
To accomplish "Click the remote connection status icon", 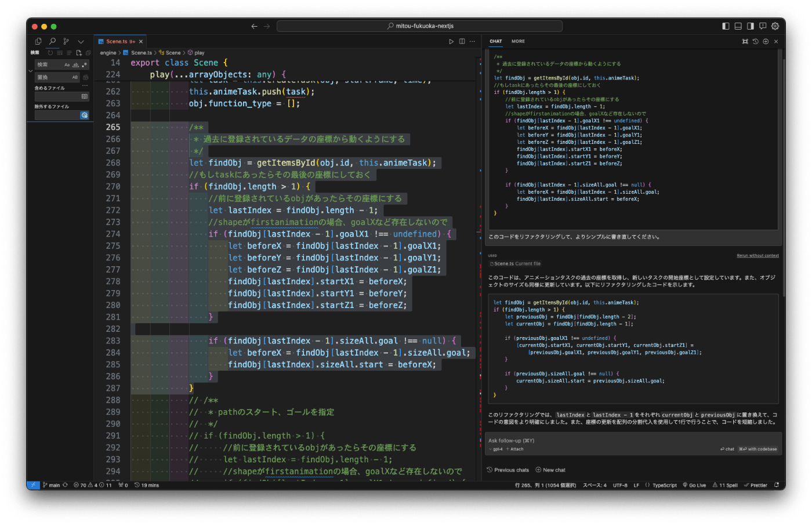I will tap(33, 485).
